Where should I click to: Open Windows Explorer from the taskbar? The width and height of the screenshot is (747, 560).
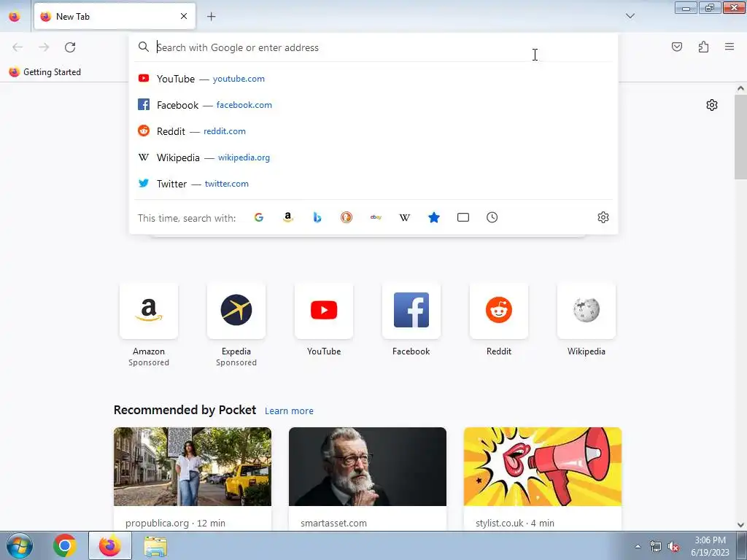[x=155, y=545]
